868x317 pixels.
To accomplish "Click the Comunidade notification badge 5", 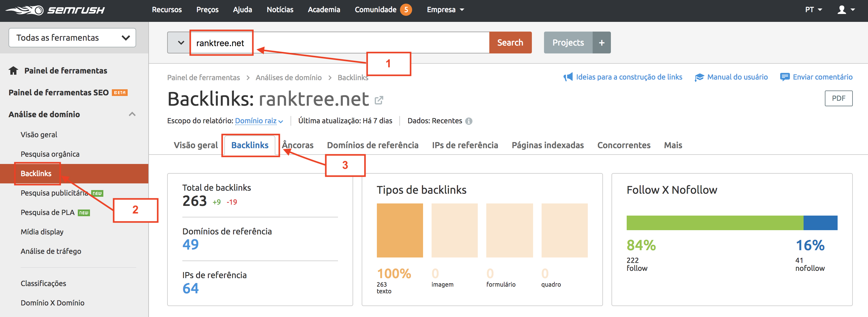I will (x=406, y=10).
